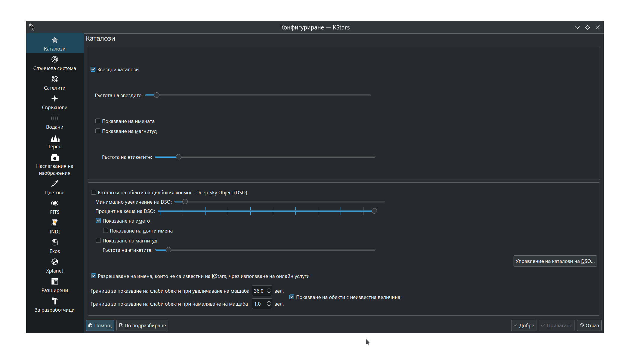Enable Показване на имената checkbox
The width and height of the screenshot is (630, 364).
pyautogui.click(x=98, y=121)
